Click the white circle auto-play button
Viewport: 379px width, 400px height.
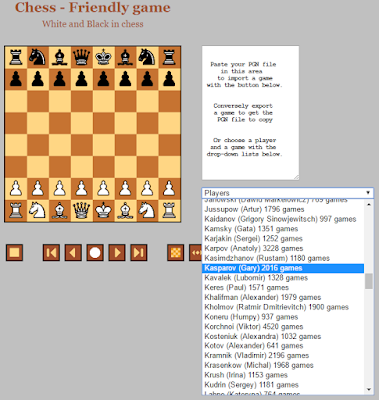(x=95, y=252)
